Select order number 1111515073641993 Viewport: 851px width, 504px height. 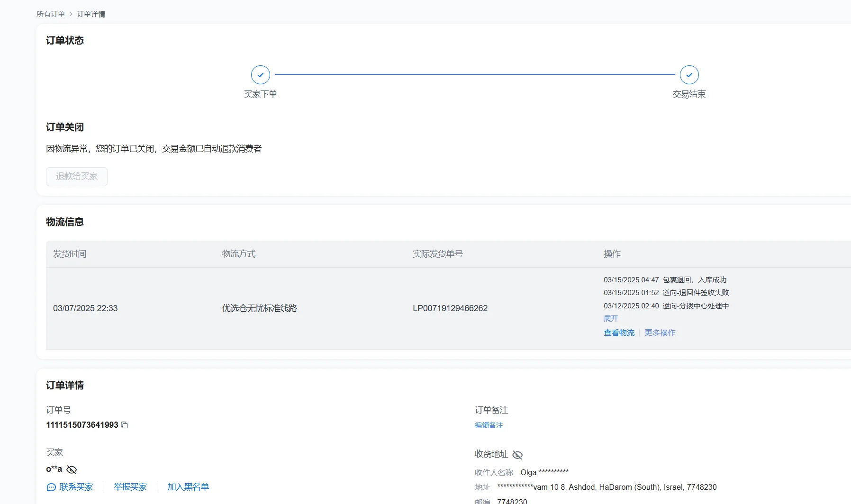click(82, 425)
